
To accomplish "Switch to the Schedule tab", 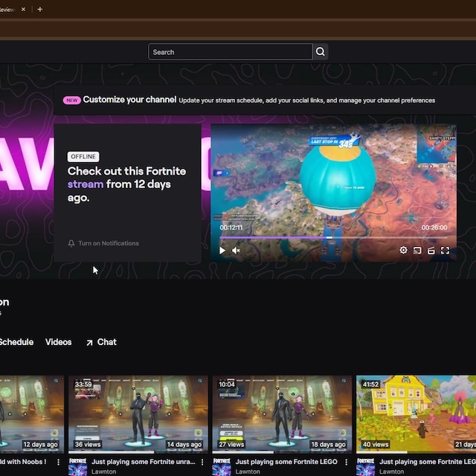I will (x=16, y=342).
